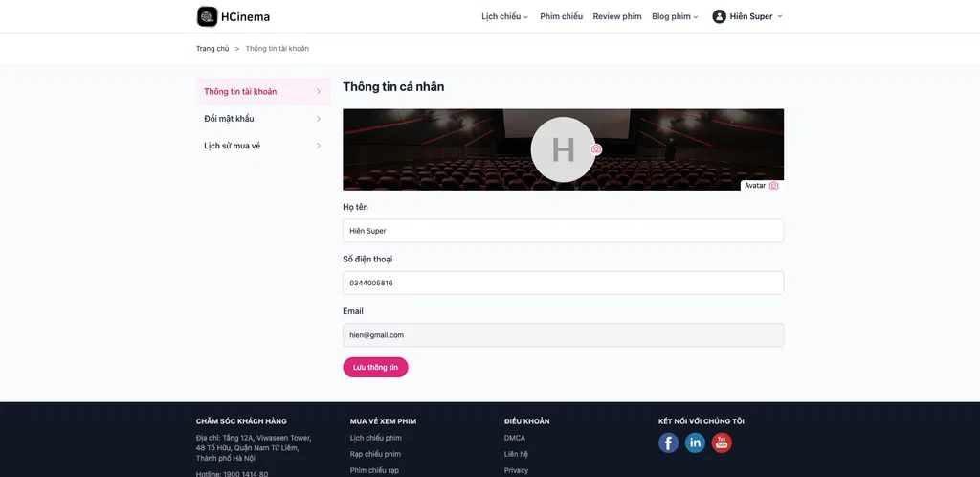Click the chevron on Lịch sử mua vé row
The width and height of the screenshot is (980, 477).
(318, 146)
